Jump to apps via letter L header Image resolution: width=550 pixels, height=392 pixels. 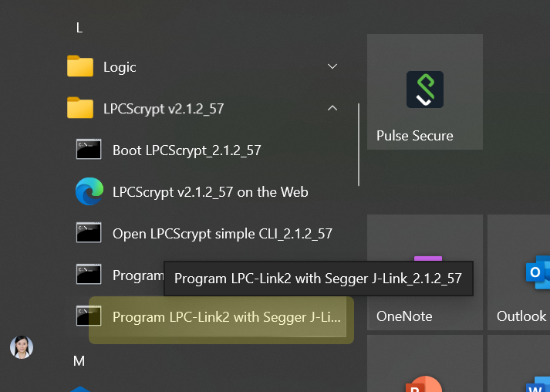point(79,28)
